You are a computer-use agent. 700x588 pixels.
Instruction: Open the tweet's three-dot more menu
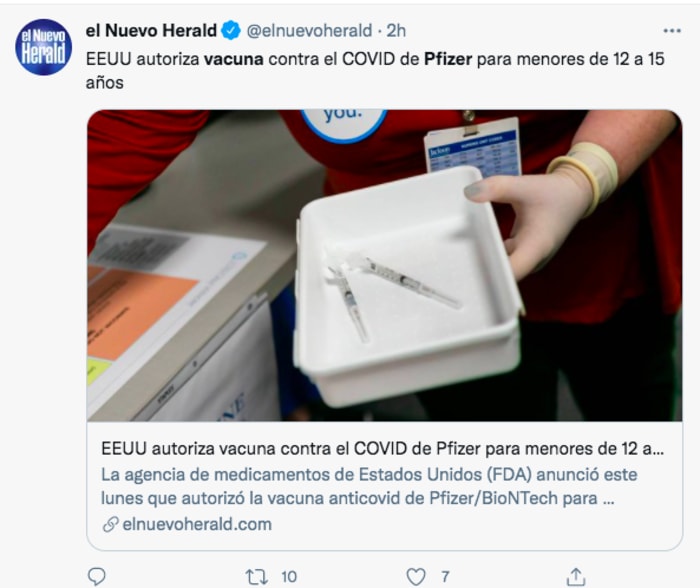point(672,31)
